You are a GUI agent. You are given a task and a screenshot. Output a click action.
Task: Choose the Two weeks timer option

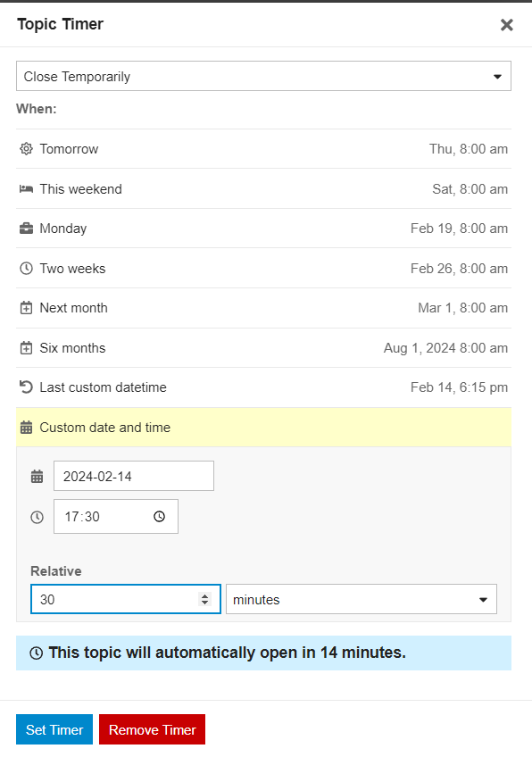click(263, 269)
